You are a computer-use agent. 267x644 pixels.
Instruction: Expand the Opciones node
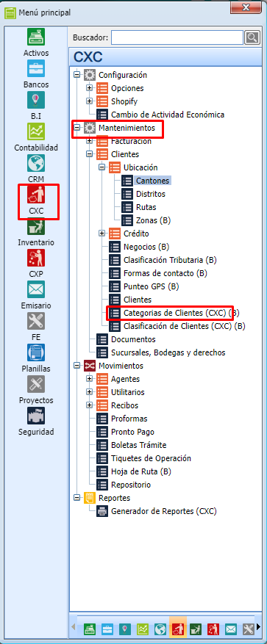(89, 88)
